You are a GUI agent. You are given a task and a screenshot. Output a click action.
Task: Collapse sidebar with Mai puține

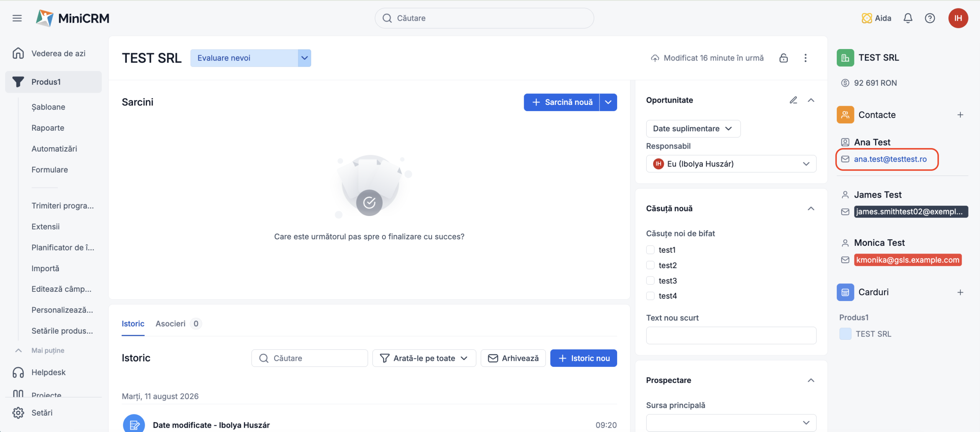pyautogui.click(x=48, y=350)
